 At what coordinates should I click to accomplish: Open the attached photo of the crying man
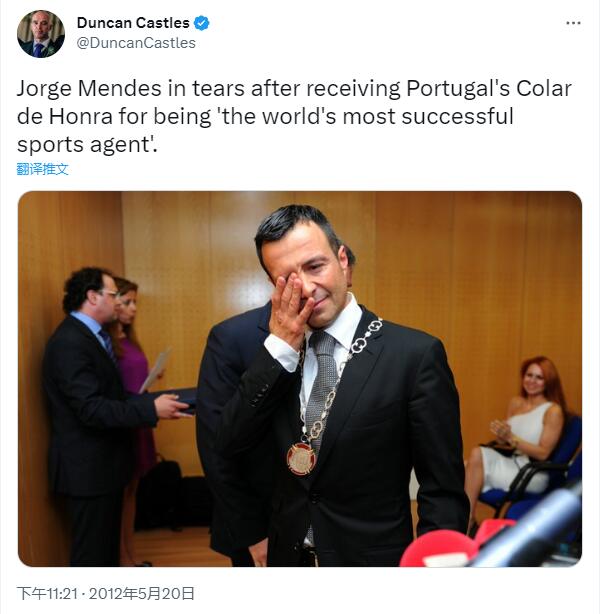[300, 379]
